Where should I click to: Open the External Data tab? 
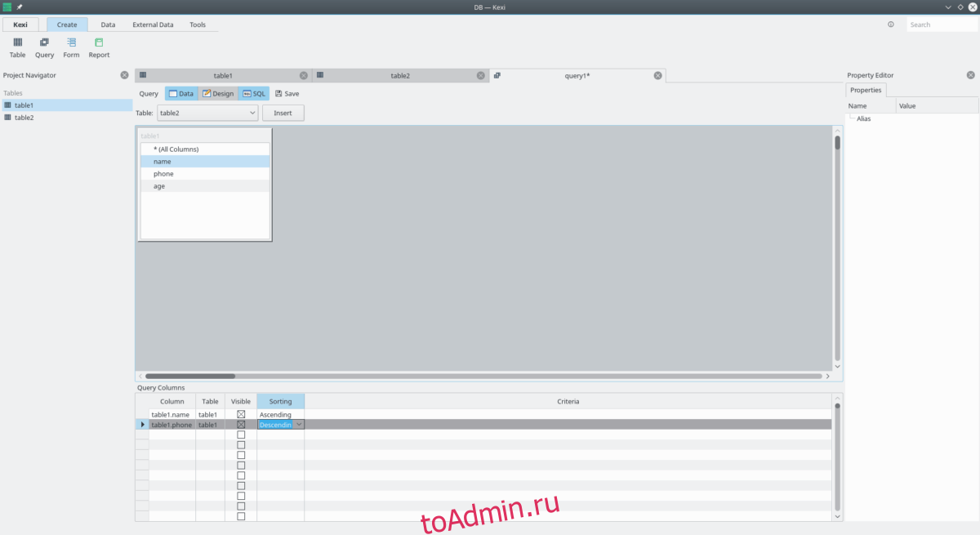[x=153, y=25]
